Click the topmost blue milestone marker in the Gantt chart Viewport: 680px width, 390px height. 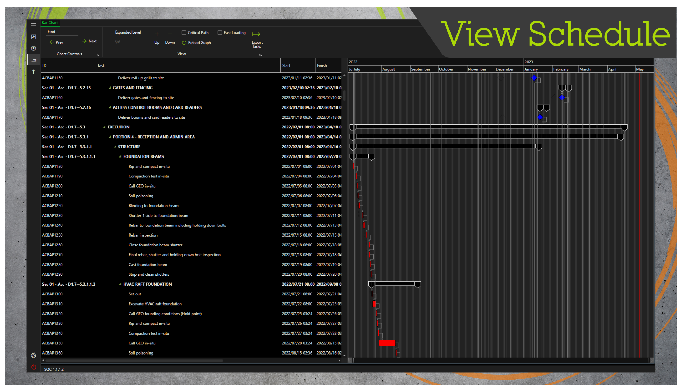pyautogui.click(x=534, y=78)
